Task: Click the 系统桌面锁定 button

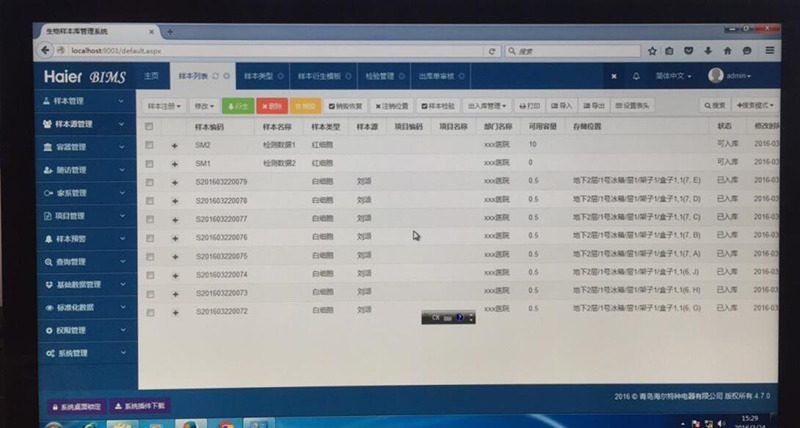Action: (77, 406)
